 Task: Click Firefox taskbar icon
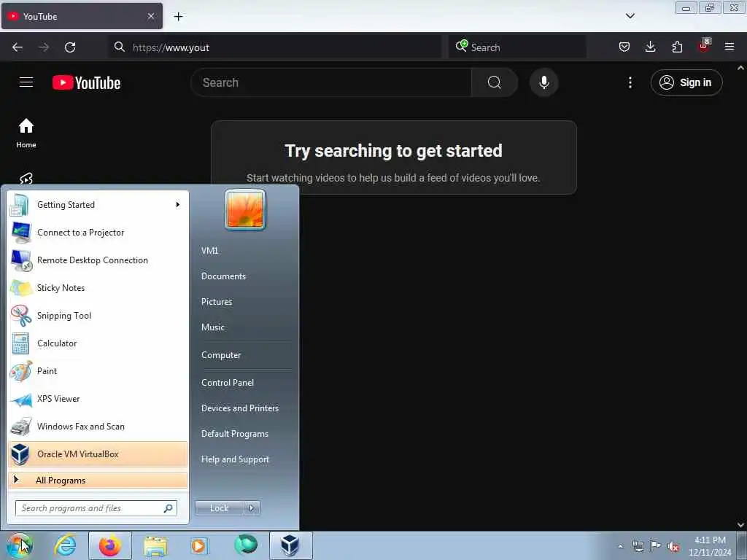tap(110, 545)
